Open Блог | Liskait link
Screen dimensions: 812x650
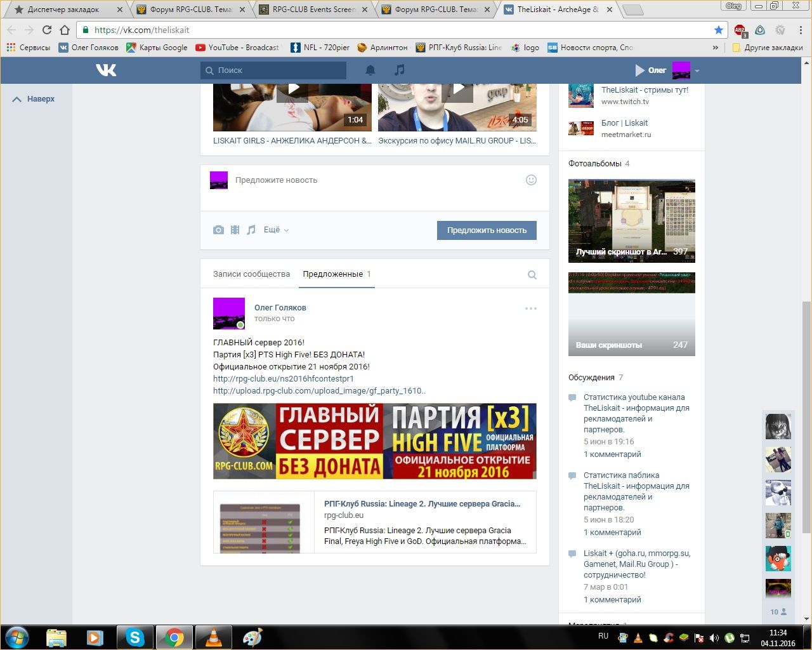[x=625, y=123]
